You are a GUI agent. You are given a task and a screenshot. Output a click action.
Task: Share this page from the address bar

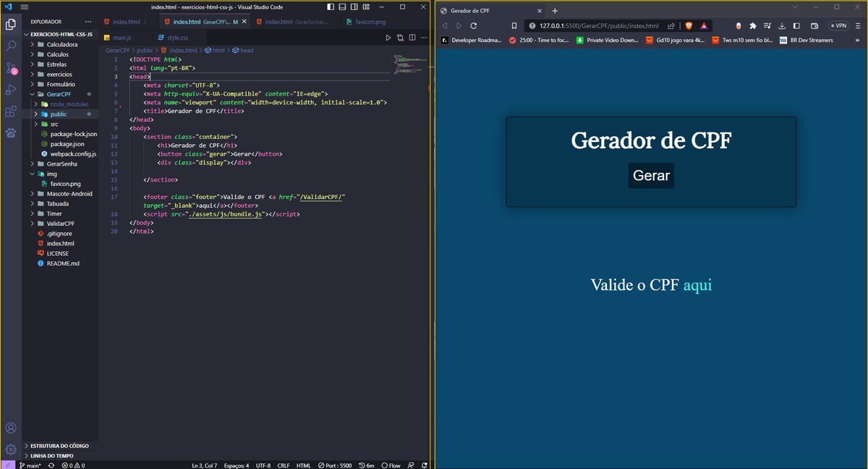click(672, 25)
